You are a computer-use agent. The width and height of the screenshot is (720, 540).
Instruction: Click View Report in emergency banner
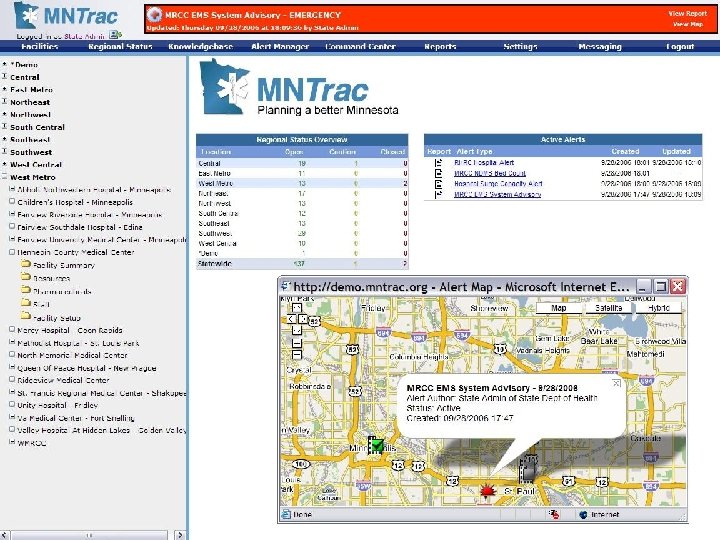(687, 14)
